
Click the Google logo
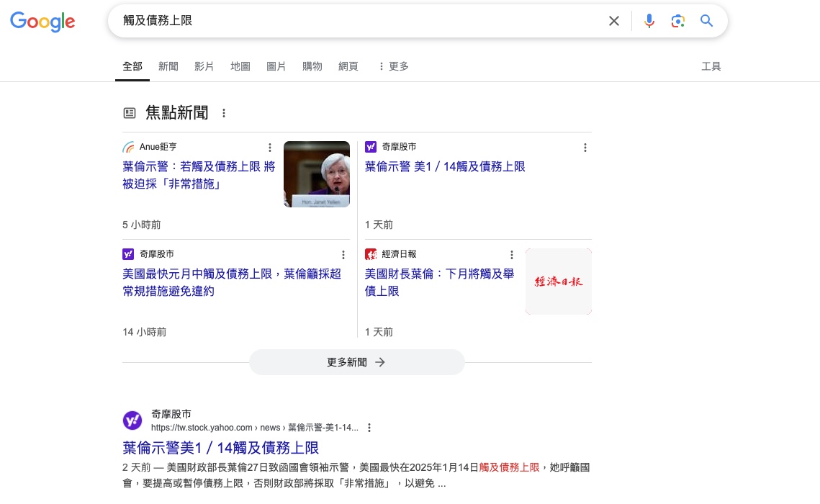tap(42, 22)
